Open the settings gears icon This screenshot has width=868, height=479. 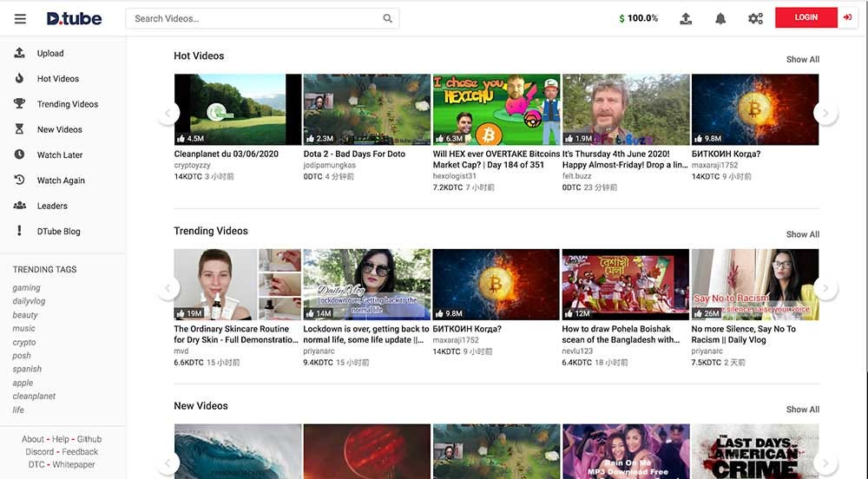[755, 19]
